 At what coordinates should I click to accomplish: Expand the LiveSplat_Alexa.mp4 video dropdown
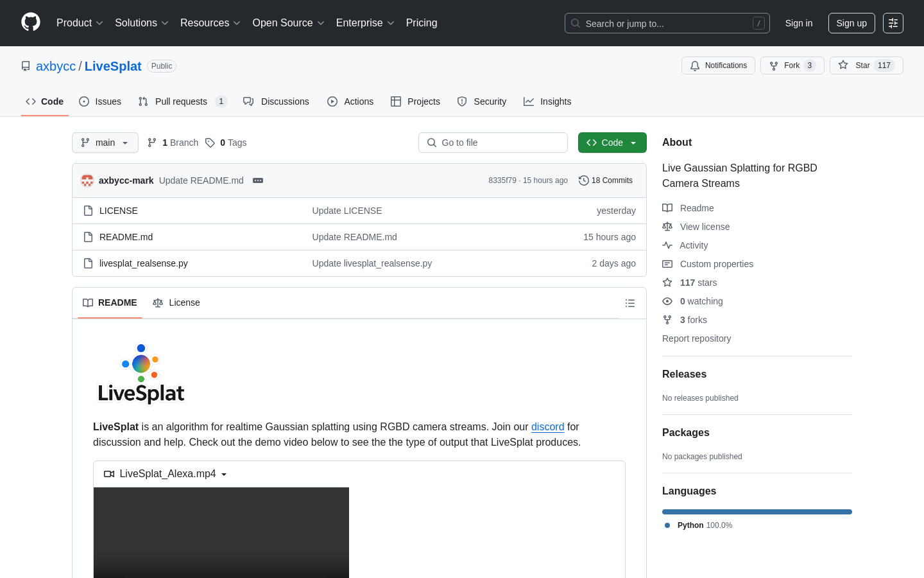[166, 474]
